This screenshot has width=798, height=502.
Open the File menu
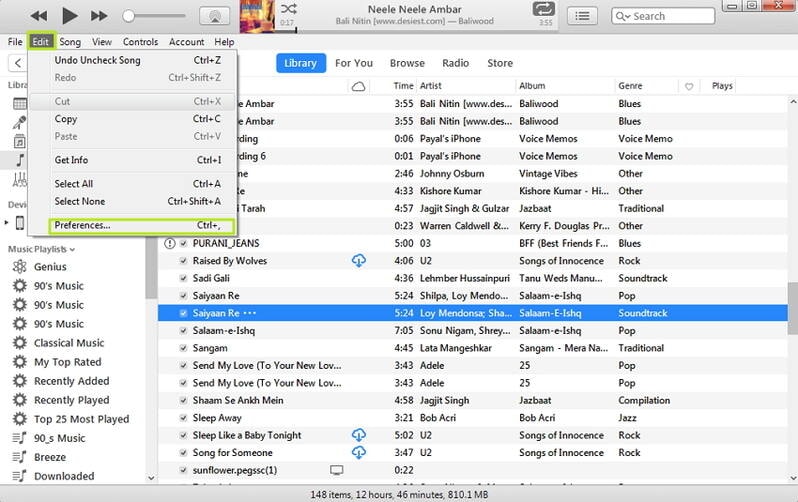[x=15, y=42]
